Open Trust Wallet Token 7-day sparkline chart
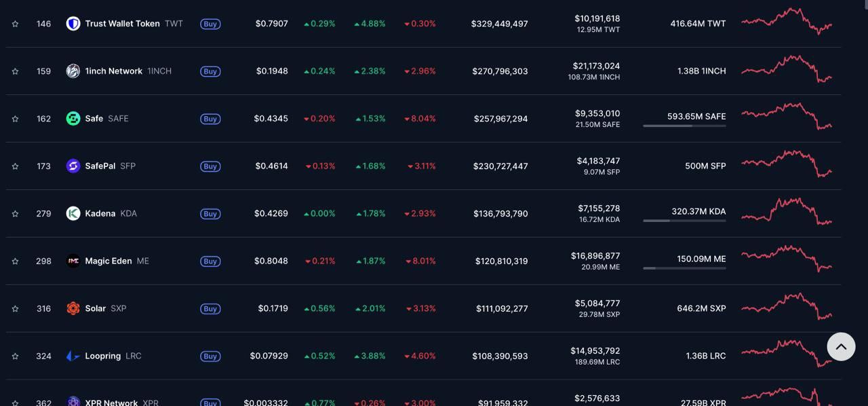 pos(787,22)
